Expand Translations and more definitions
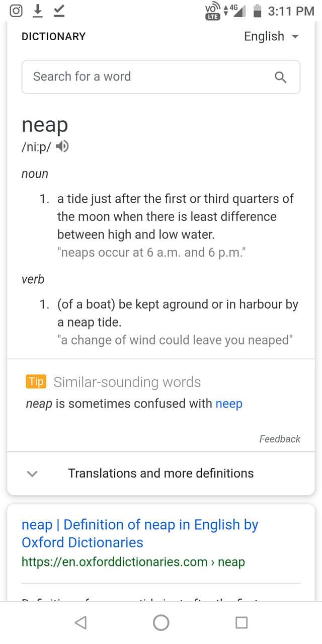The height and width of the screenshot is (644, 322). point(161,473)
